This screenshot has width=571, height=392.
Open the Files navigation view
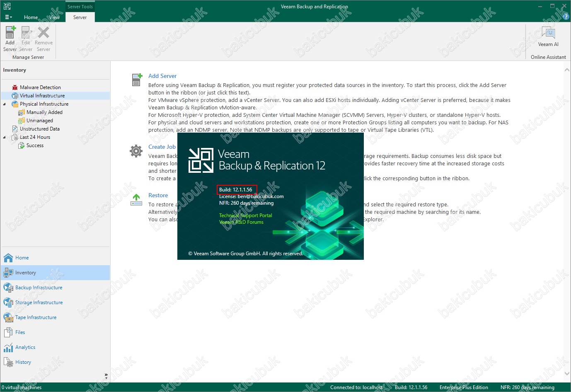pyautogui.click(x=55, y=332)
